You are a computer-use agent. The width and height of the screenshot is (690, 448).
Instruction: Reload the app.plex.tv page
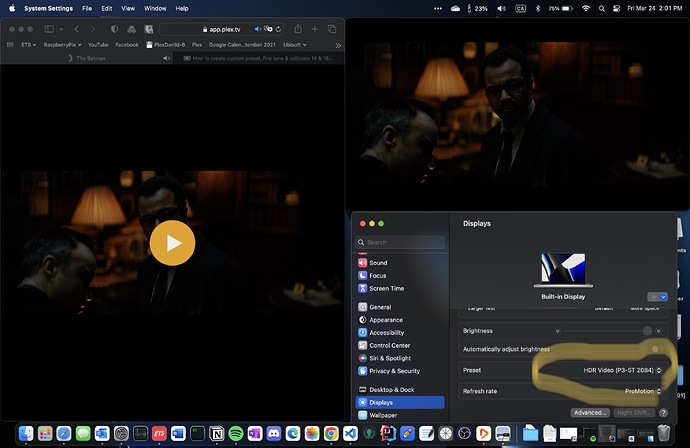click(x=279, y=29)
